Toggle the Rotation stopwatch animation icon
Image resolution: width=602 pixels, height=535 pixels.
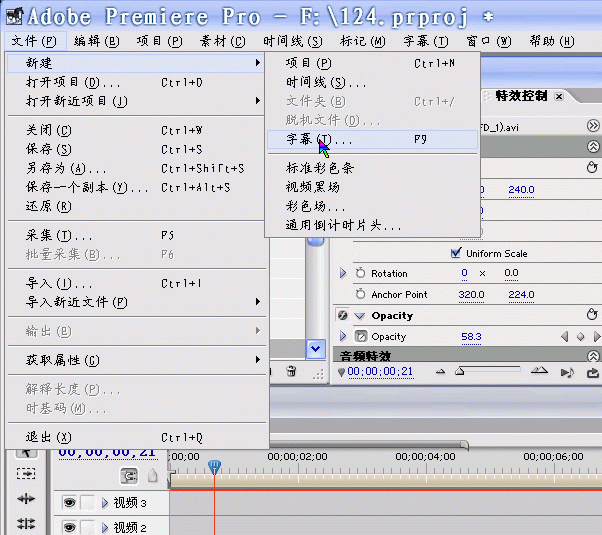360,273
